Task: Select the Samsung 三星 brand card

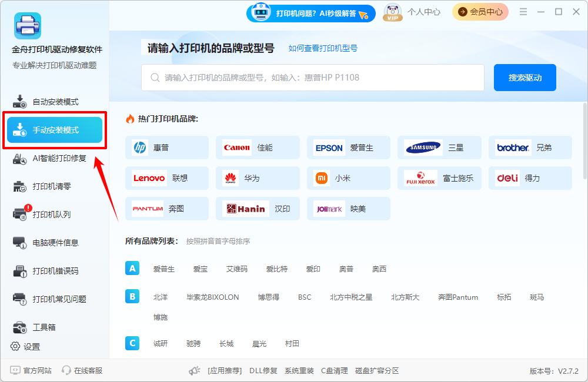Action: [x=439, y=148]
